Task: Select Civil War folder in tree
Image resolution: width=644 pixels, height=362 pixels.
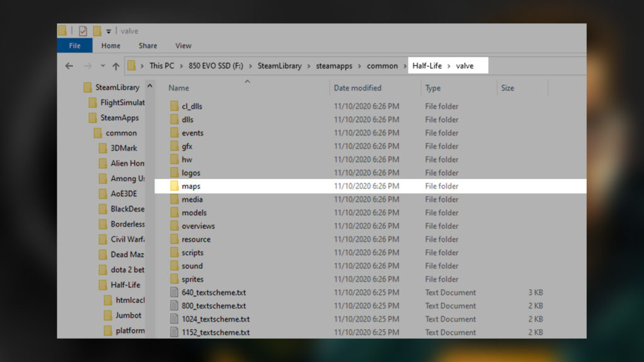Action: pos(127,239)
